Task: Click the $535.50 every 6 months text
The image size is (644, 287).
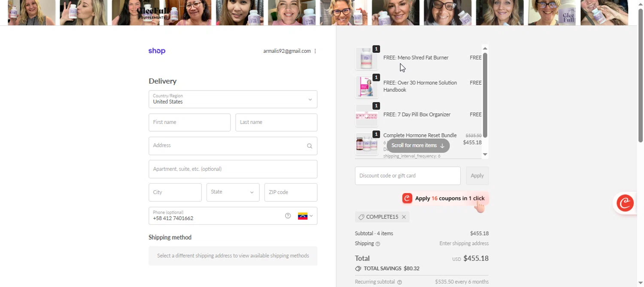Action: [x=462, y=282]
